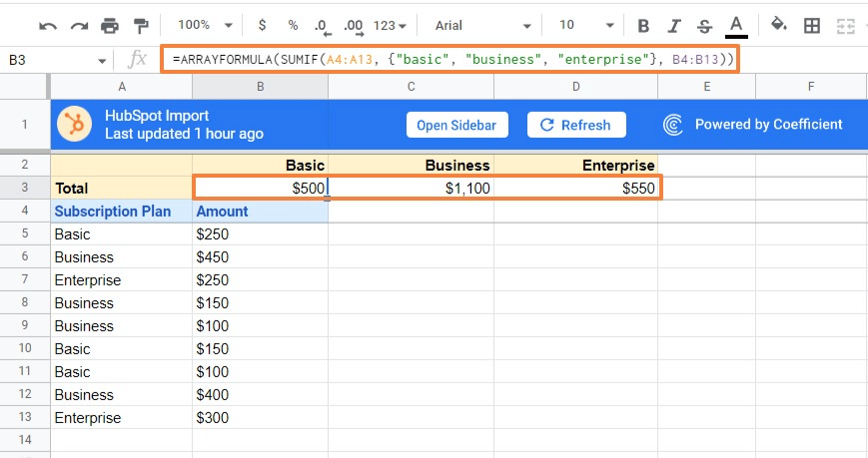Screen dimensions: 868x458
Task: Apply percent format icon
Action: [293, 26]
